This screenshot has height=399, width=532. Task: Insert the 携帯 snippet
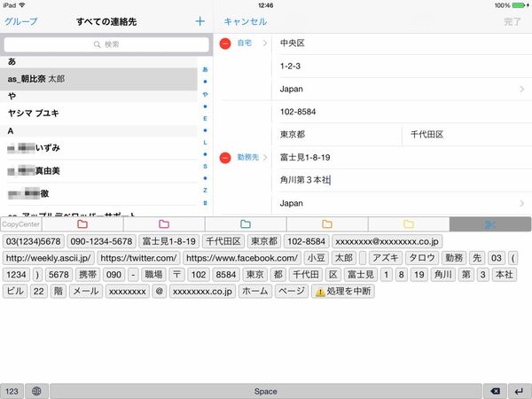pyautogui.click(x=88, y=275)
